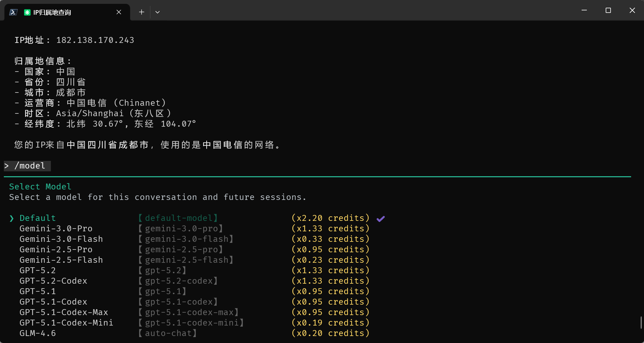
Task: Close the IP归属地查询 tab
Action: [118, 12]
